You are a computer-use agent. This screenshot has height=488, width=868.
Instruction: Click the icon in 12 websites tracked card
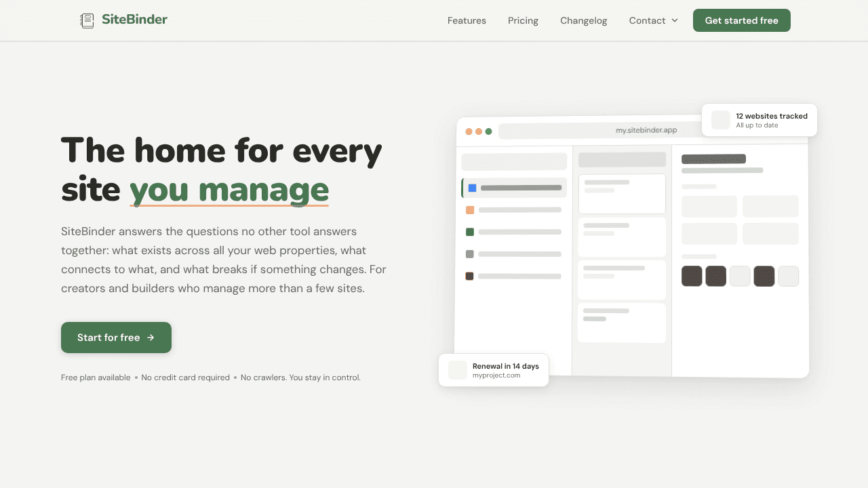tap(721, 120)
